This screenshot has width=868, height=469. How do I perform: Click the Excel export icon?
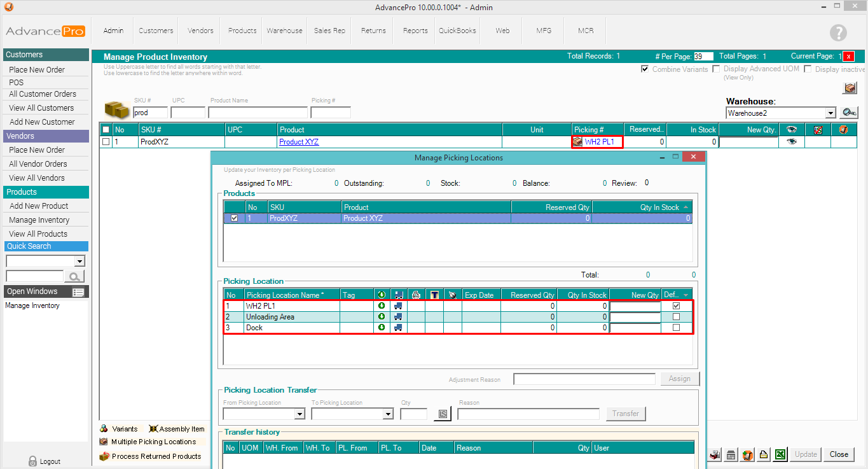point(781,454)
